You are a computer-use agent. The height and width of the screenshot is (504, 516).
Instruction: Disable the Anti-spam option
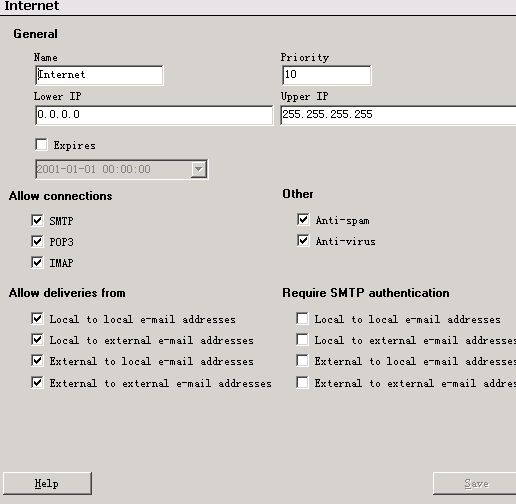[x=303, y=220]
